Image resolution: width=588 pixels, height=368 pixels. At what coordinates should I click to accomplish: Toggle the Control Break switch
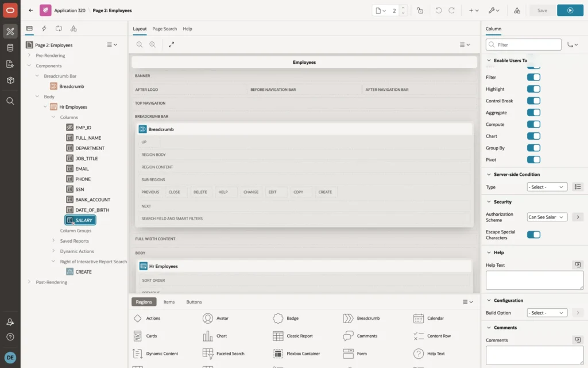[x=533, y=101]
